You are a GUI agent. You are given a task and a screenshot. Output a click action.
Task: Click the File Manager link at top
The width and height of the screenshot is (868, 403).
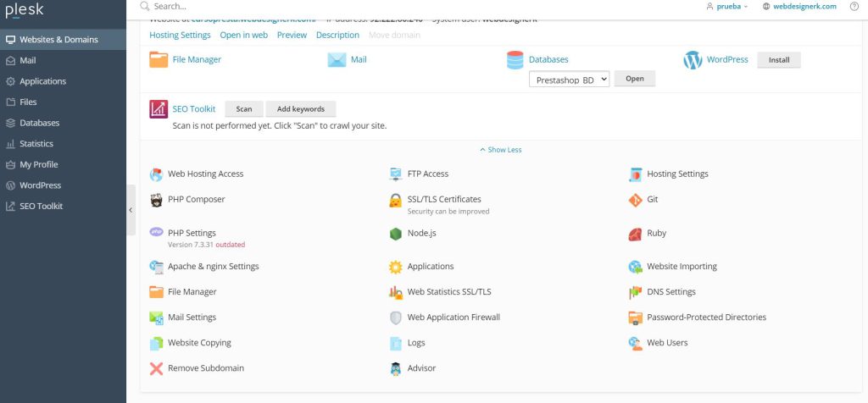point(197,60)
